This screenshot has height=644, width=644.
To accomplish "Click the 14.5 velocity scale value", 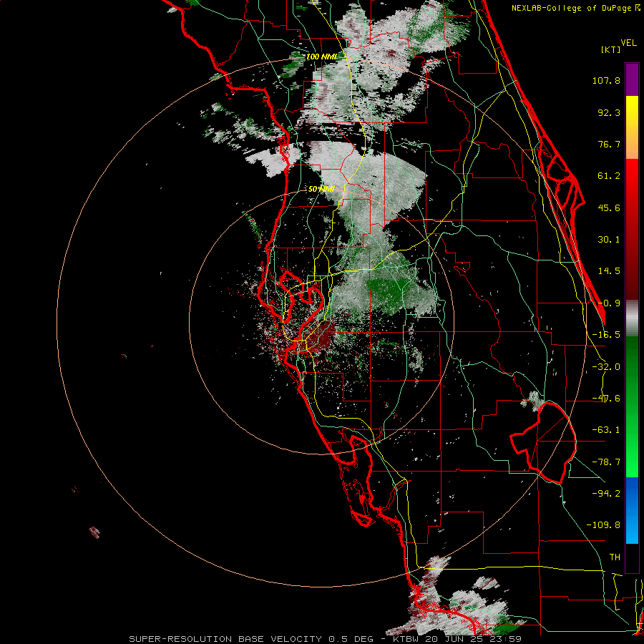I will [x=609, y=271].
